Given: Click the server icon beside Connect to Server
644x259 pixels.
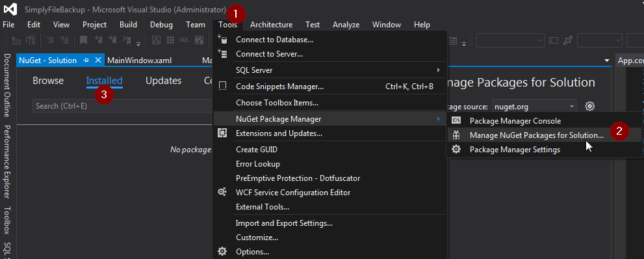Looking at the screenshot, I should click(x=222, y=54).
